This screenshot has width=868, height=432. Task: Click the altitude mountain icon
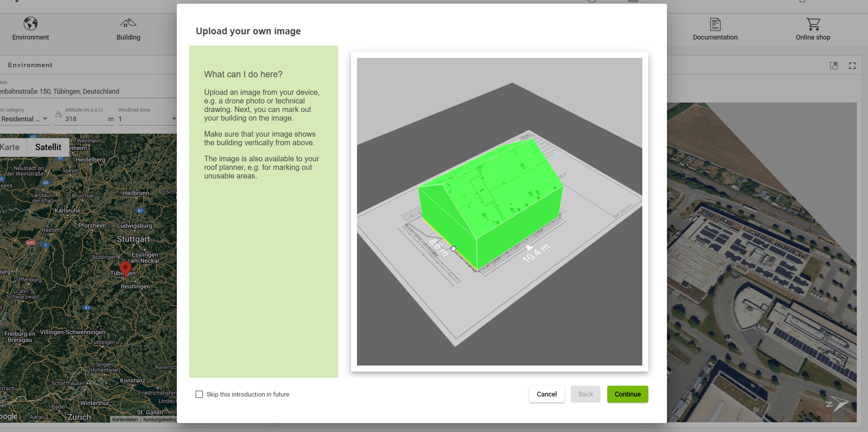(59, 114)
